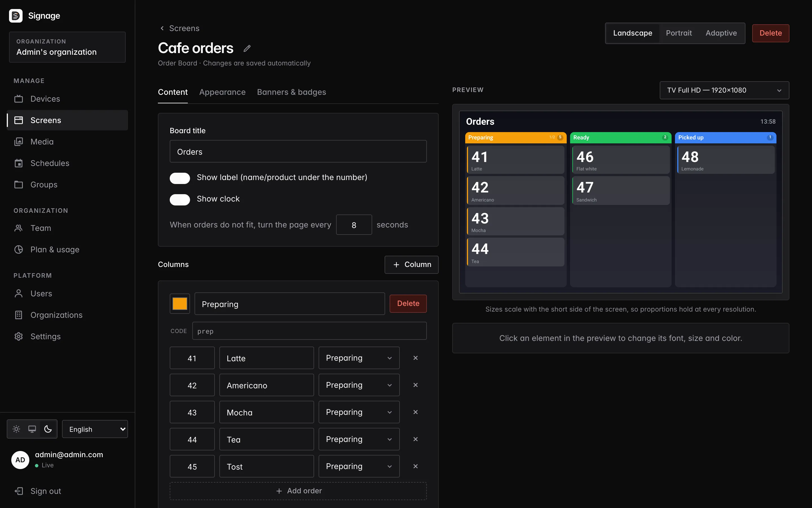This screenshot has height=508, width=812.
Task: Click the Preparing column code field
Action: click(x=309, y=331)
